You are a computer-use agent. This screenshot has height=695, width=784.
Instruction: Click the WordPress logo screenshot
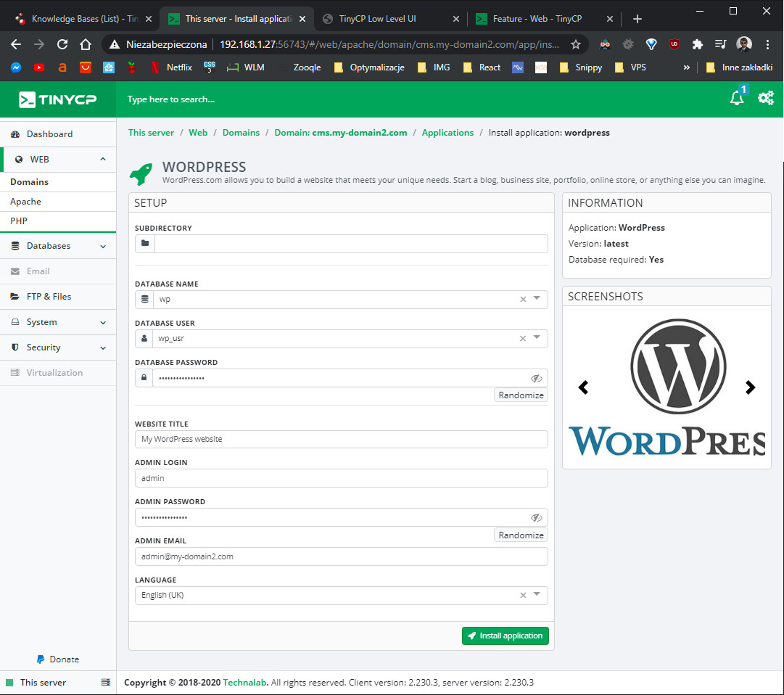[x=667, y=387]
